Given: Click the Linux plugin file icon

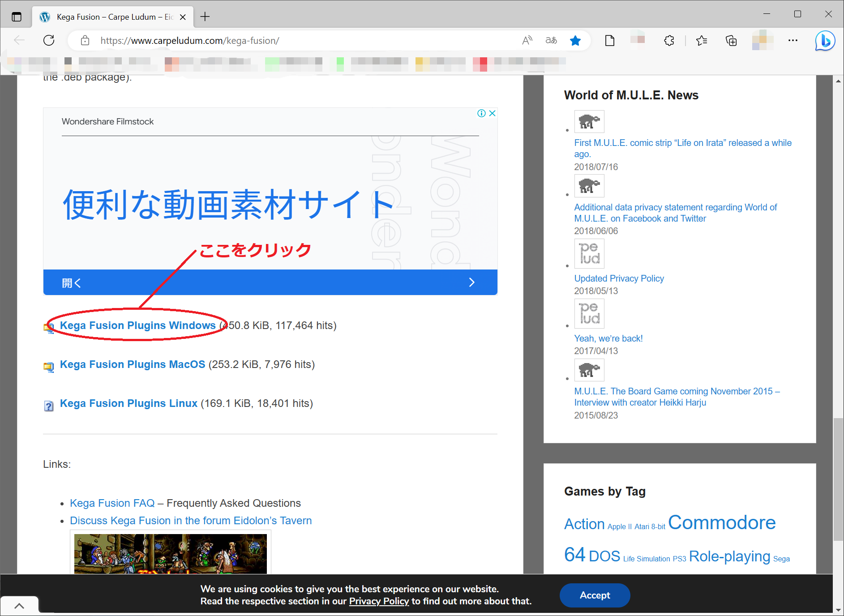Looking at the screenshot, I should (x=48, y=406).
